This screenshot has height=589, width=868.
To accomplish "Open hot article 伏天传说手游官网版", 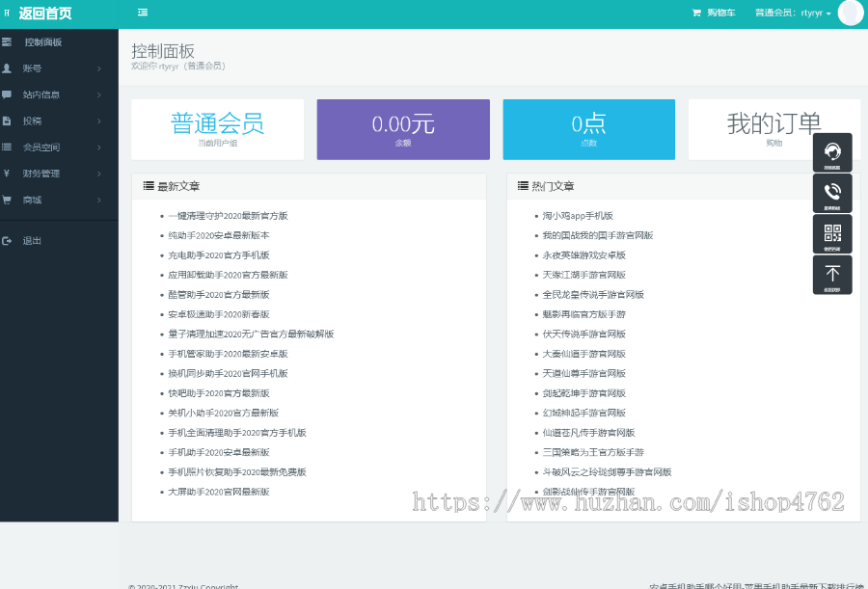I will pyautogui.click(x=584, y=334).
